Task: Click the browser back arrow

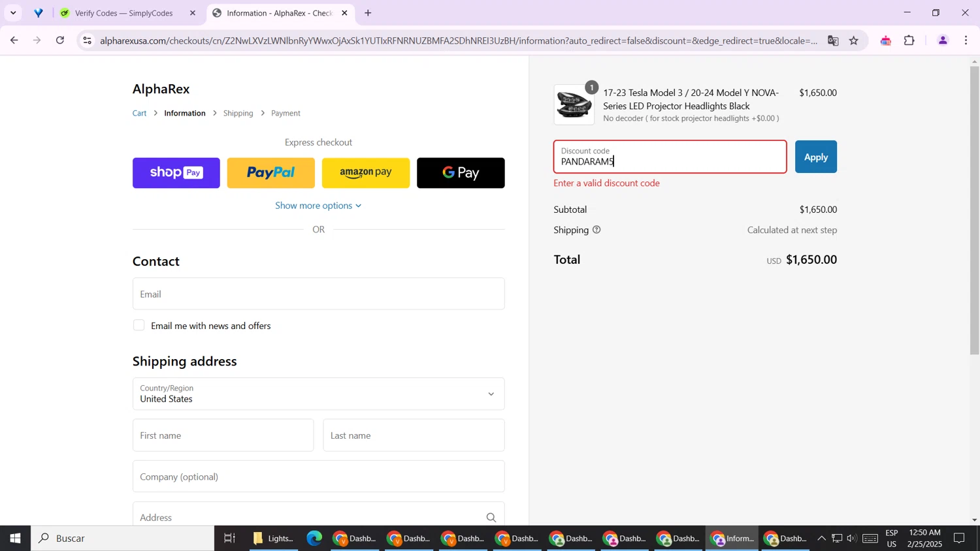Action: [x=14, y=40]
